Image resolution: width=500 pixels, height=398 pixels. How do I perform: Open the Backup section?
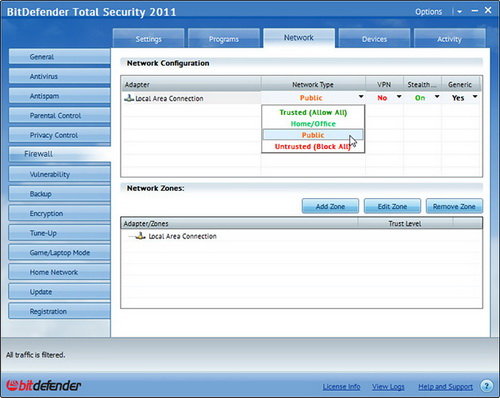click(59, 194)
